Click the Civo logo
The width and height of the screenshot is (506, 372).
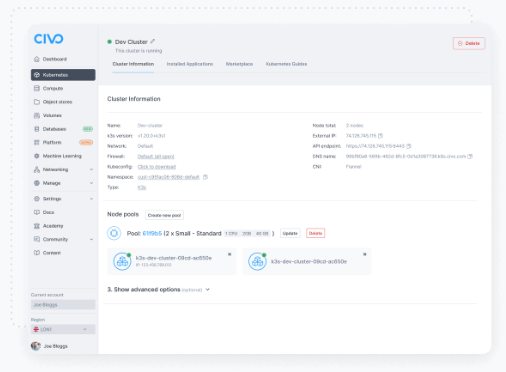pos(48,39)
